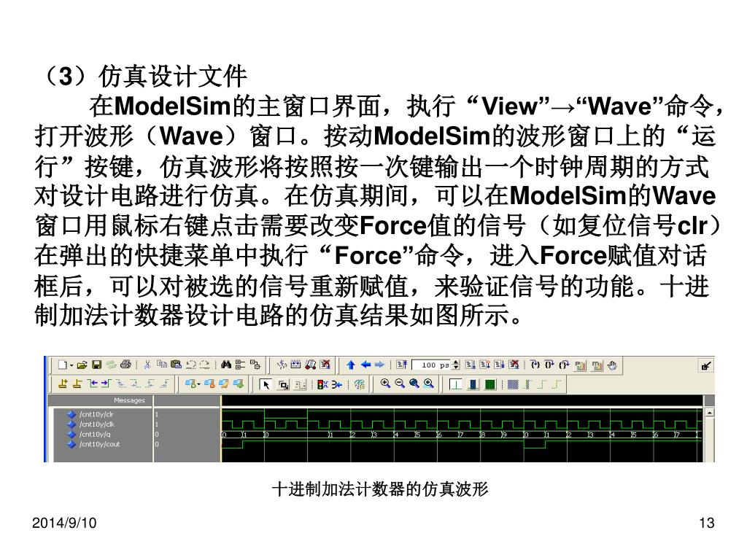This screenshot has height=560, width=747.
Task: Click the Find Next Transition icon
Action: (x=107, y=384)
